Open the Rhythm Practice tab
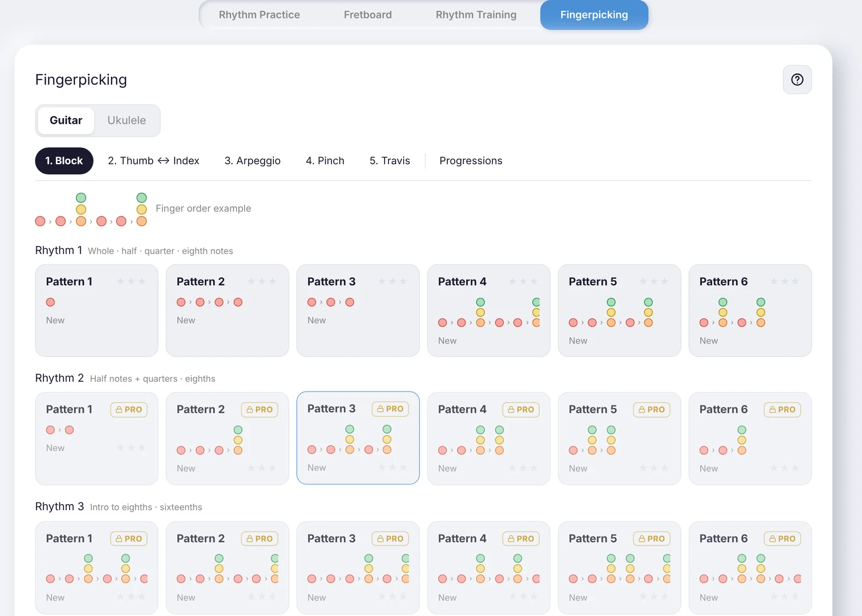 click(259, 15)
